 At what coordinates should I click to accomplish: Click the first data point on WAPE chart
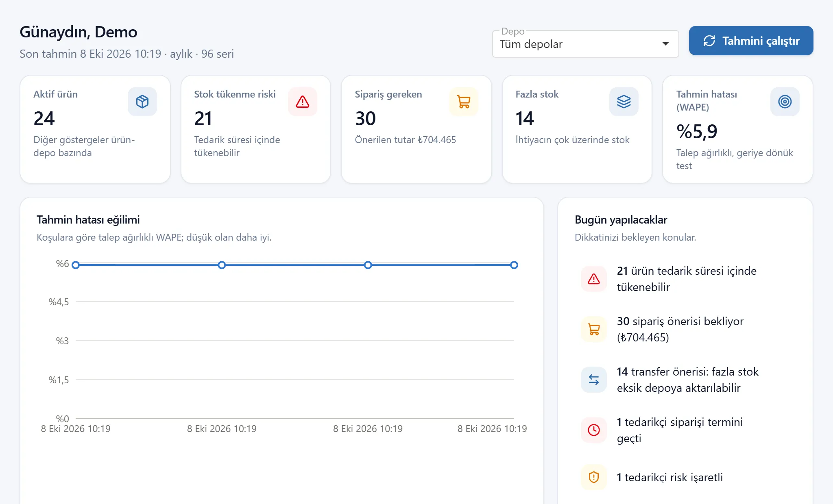point(76,265)
